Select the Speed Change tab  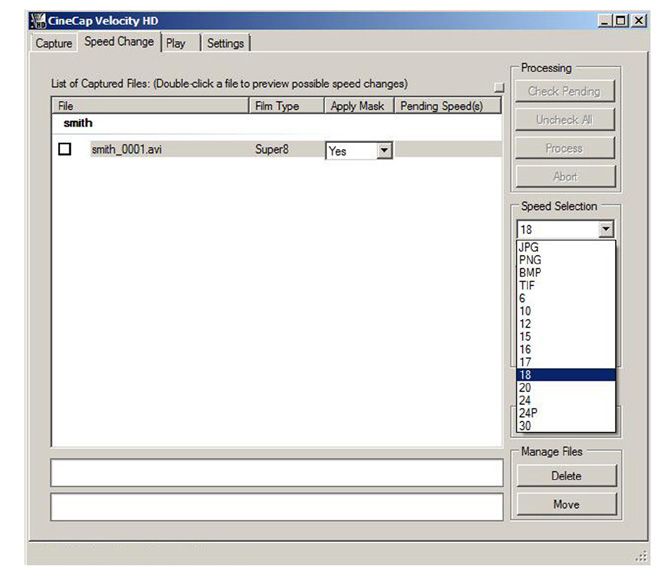click(119, 42)
